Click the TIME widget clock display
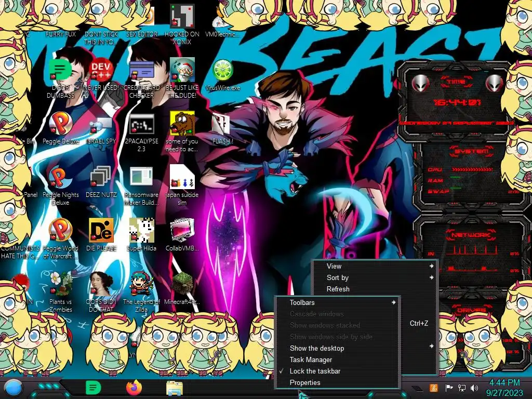This screenshot has height=399, width=532. coord(457,102)
